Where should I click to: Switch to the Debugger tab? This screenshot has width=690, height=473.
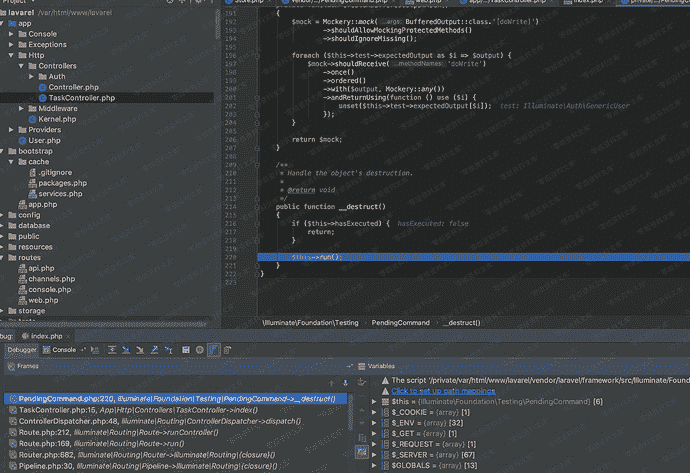(x=22, y=350)
